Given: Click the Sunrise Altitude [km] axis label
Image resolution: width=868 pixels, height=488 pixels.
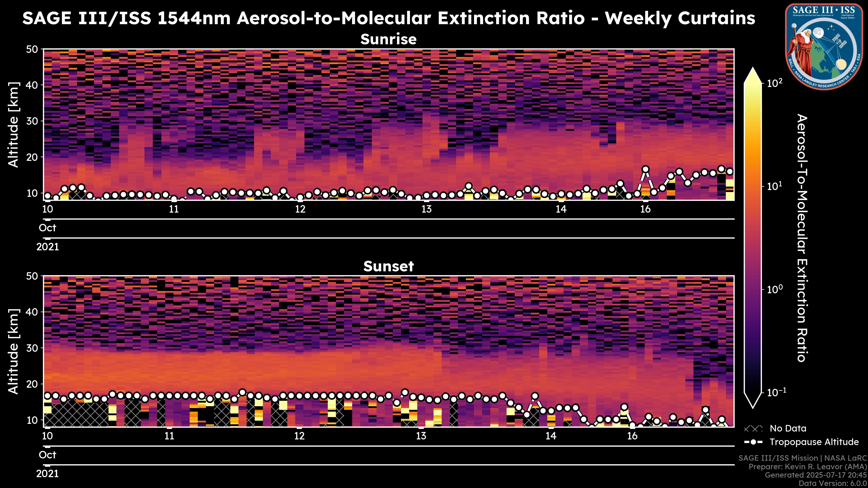Looking at the screenshot, I should point(14,125).
